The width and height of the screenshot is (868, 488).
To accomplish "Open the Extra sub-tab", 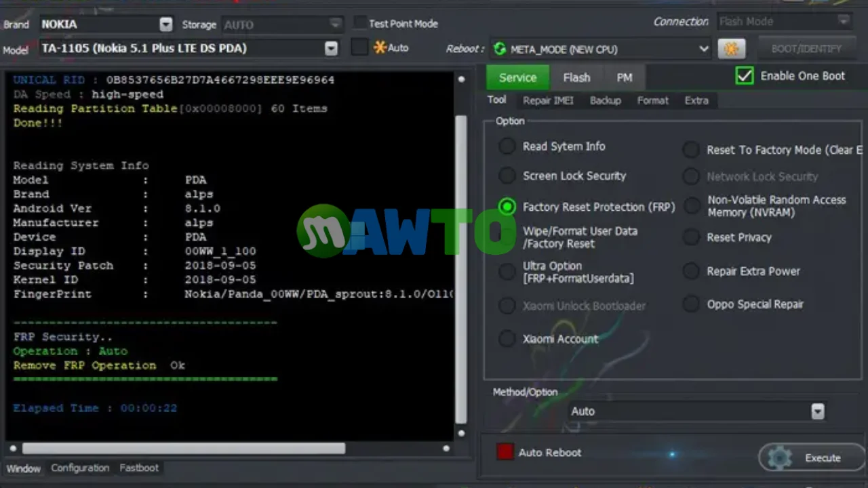I will point(696,100).
